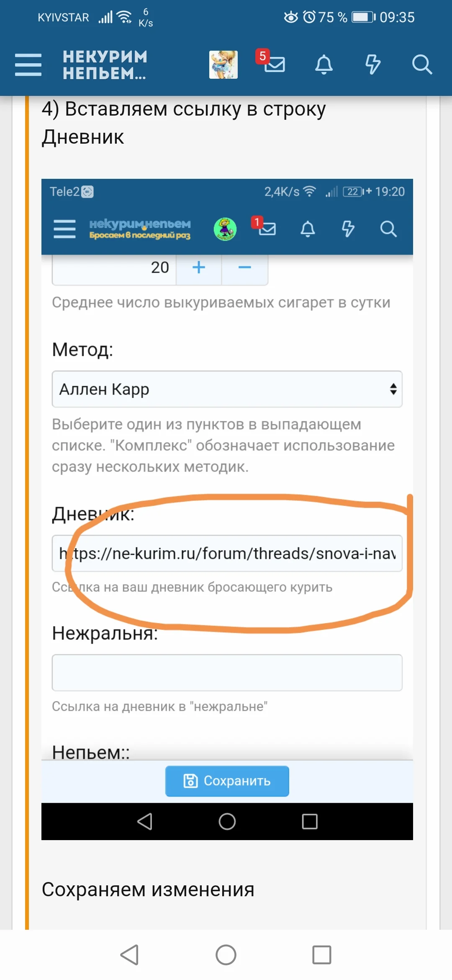Open your profile via the avatar picture
Screen dimensions: 452x980
tap(223, 64)
